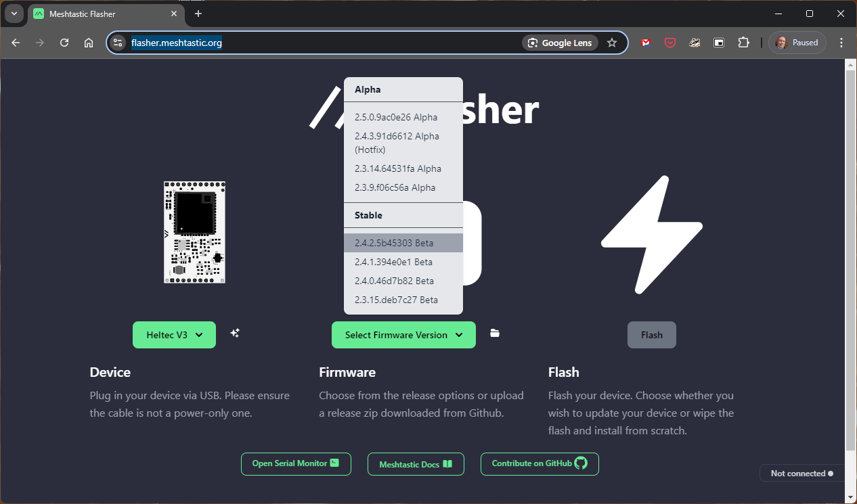Screen dimensions: 857x504
Task: Click the browser Home icon
Action: [x=89, y=43]
